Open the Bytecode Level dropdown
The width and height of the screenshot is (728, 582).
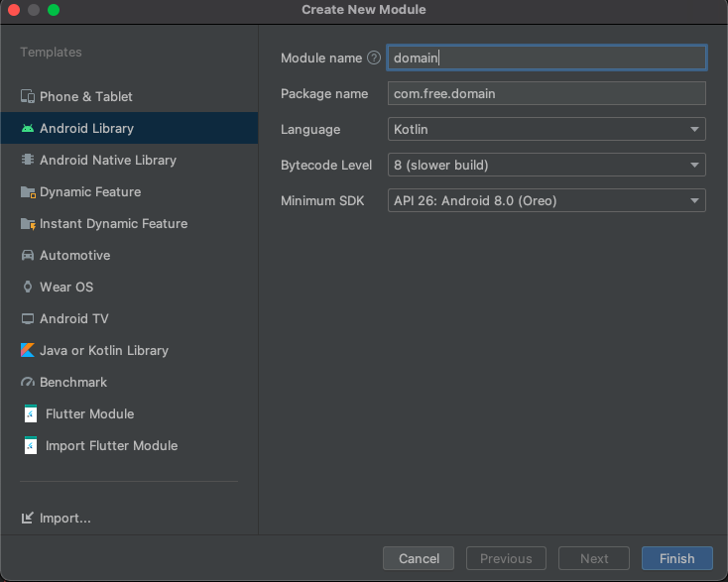coord(546,165)
